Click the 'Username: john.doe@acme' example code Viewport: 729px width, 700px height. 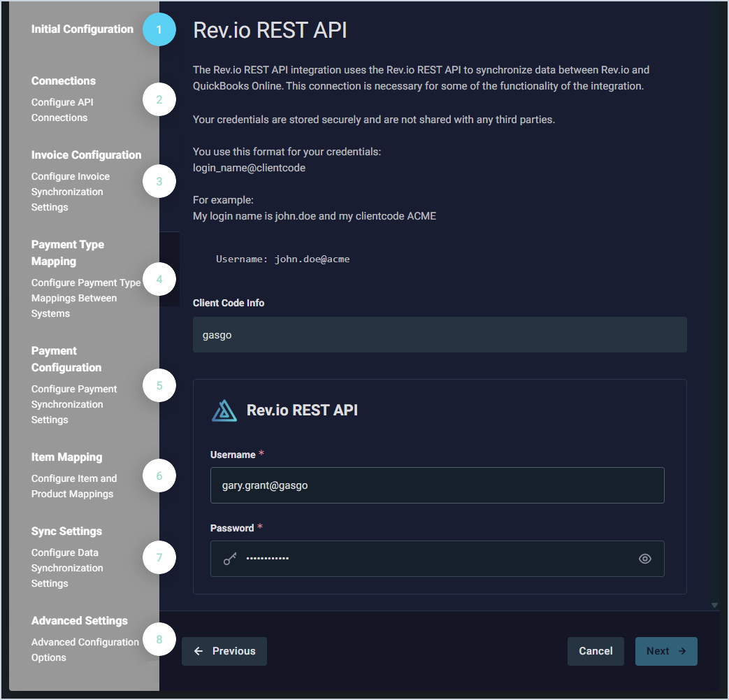click(282, 259)
